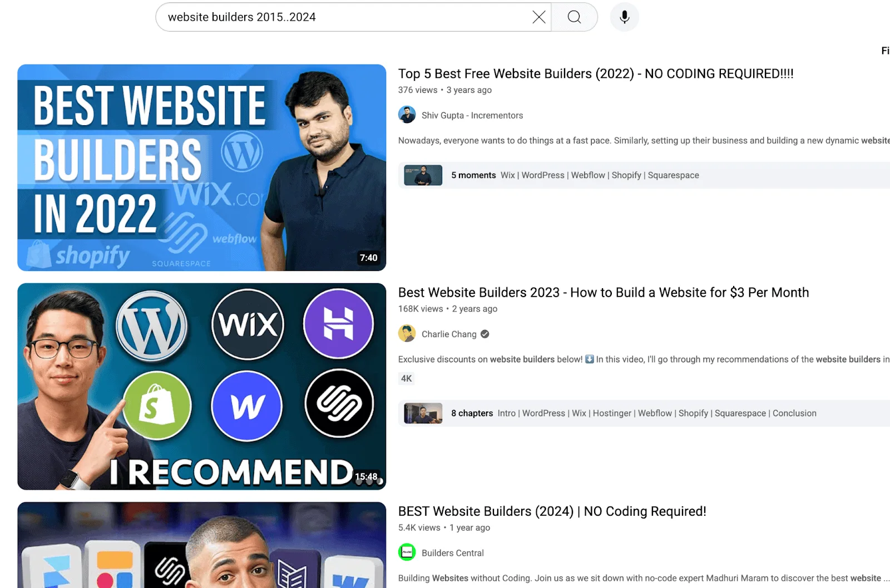Open Charlie Chang channel avatar

click(407, 334)
